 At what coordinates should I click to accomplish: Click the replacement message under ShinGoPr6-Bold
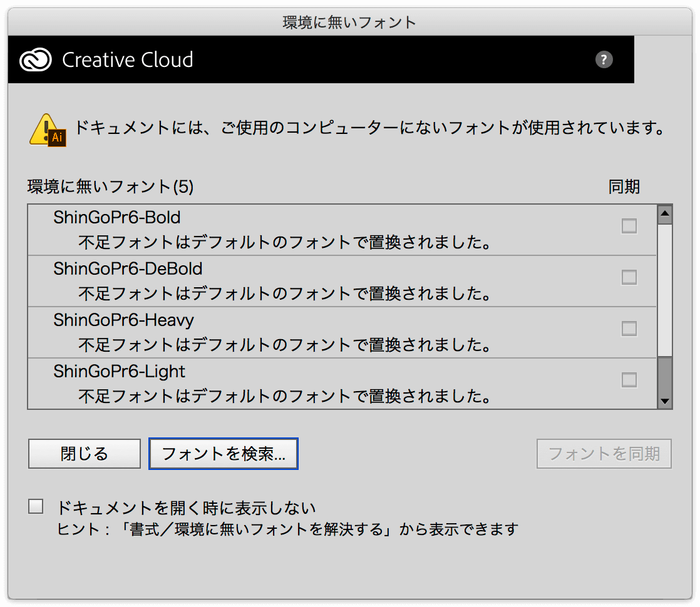(x=285, y=242)
